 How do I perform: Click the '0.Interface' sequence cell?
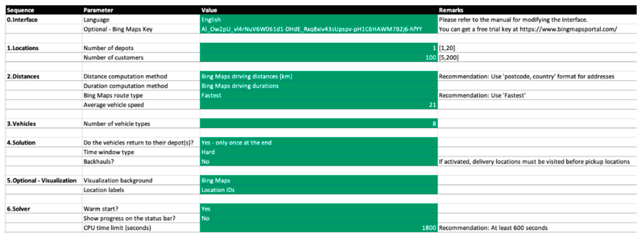(22, 19)
